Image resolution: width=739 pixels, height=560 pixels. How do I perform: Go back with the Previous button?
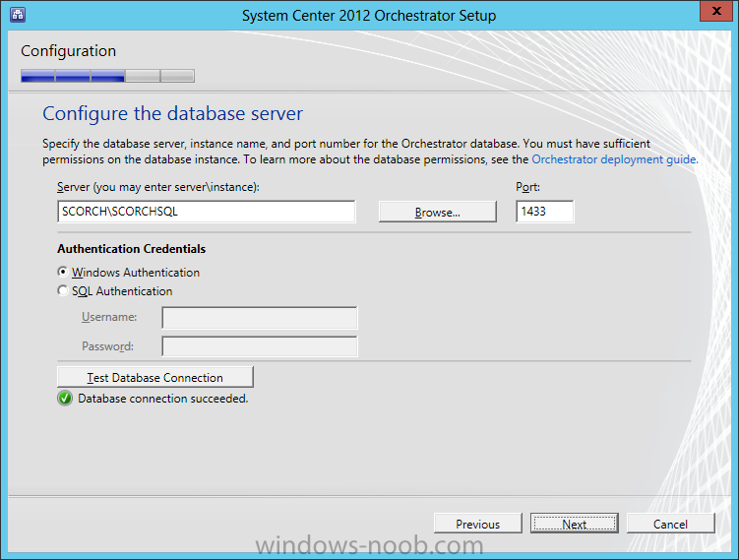pyautogui.click(x=478, y=524)
